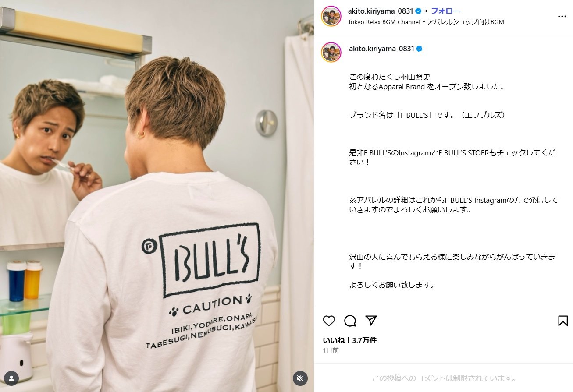Open the profile avatar beside the caption
This screenshot has width=573, height=392.
coord(331,52)
